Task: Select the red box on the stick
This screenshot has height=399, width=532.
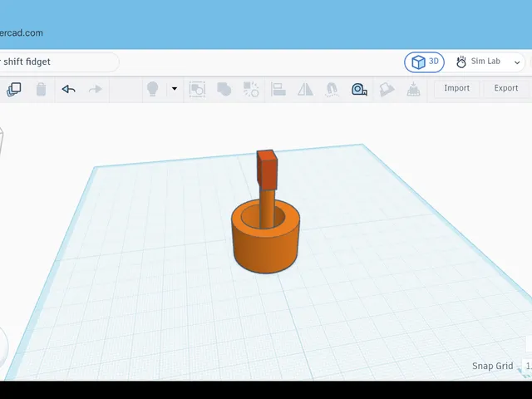Action: click(267, 170)
